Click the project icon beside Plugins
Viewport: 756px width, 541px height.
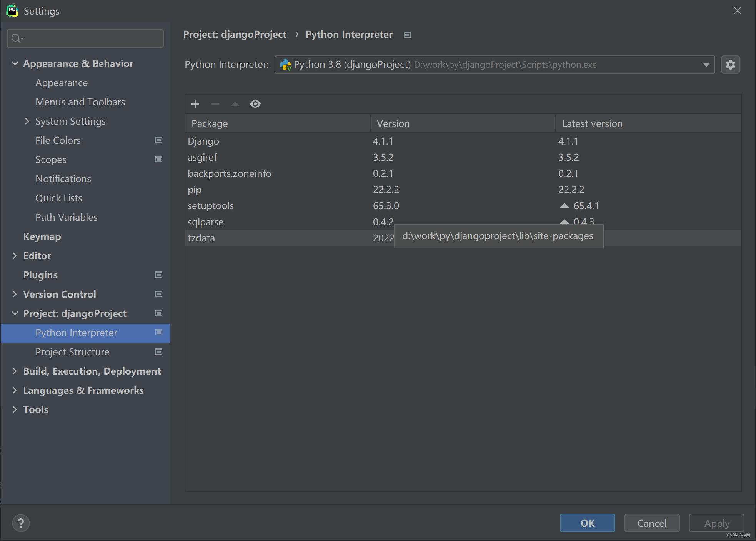click(x=159, y=275)
